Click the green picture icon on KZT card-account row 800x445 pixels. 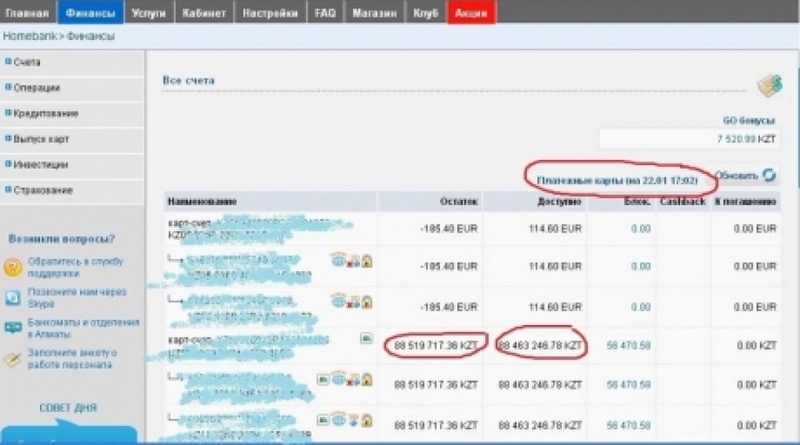click(365, 339)
